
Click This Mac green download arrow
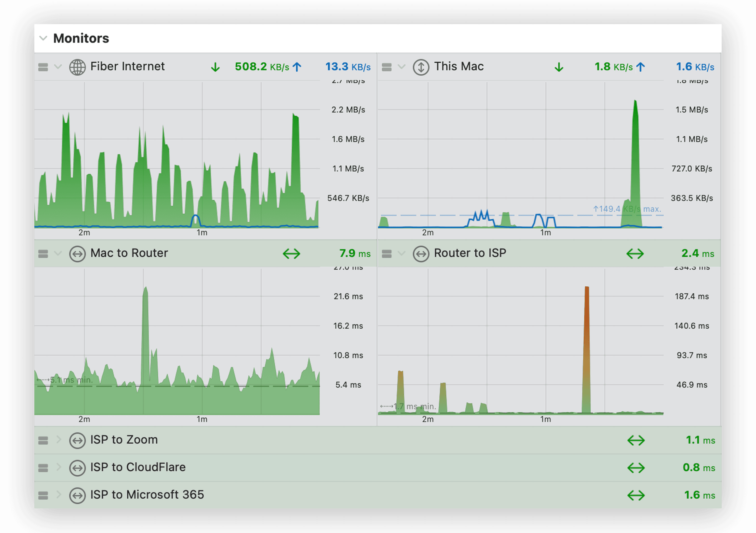click(x=559, y=67)
